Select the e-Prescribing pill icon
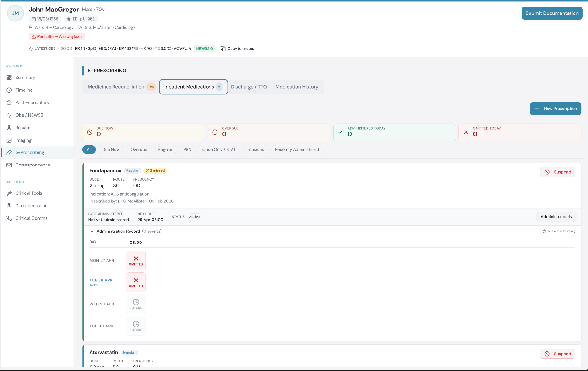Image resolution: width=588 pixels, height=371 pixels. click(x=9, y=152)
